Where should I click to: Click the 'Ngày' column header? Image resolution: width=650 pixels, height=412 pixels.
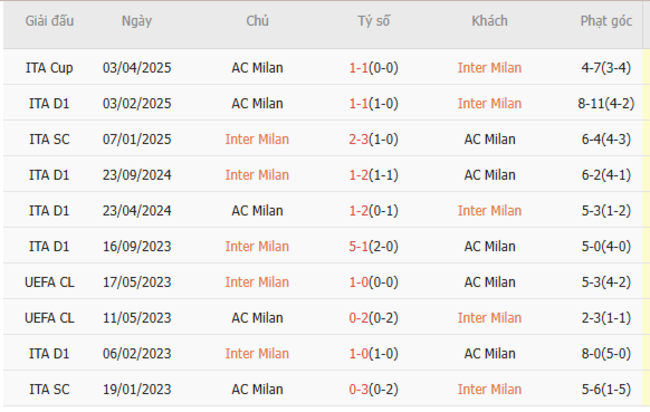(x=136, y=21)
